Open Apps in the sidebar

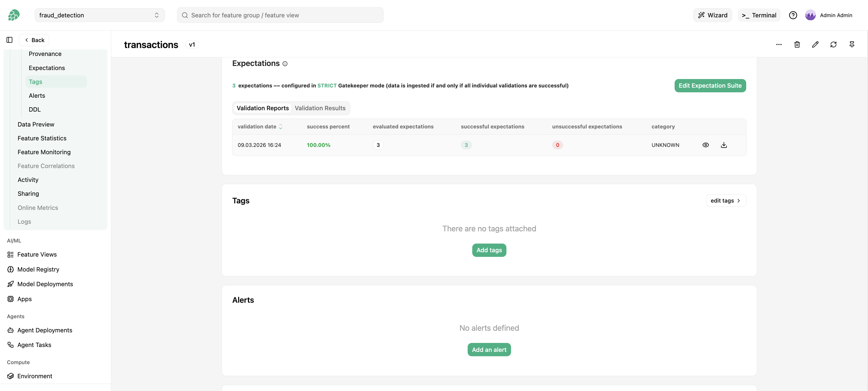(24, 299)
